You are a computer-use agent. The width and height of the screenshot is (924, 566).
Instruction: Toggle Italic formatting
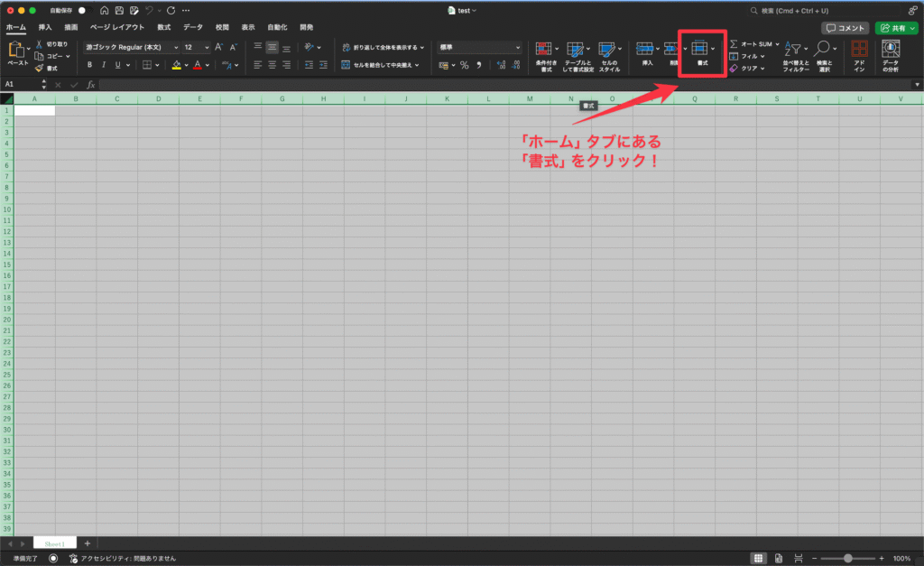point(104,65)
